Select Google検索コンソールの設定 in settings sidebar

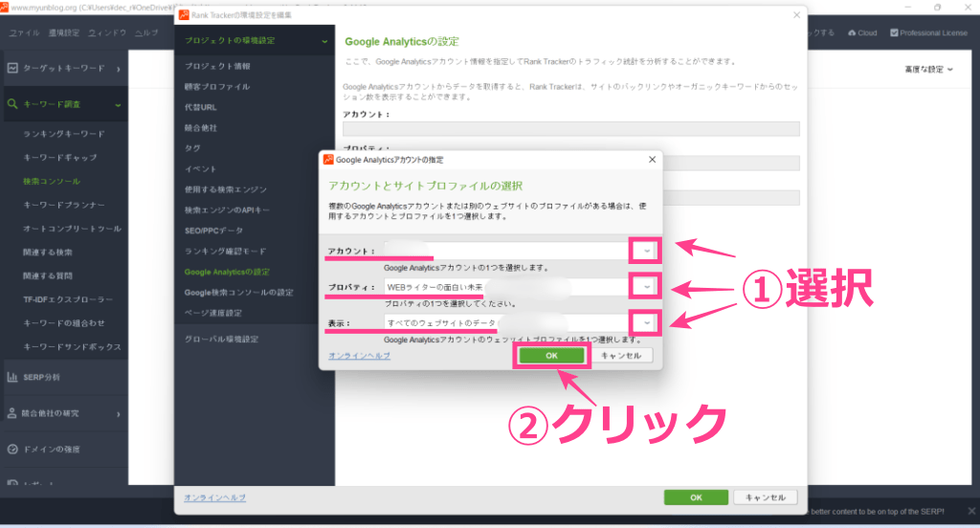[238, 293]
